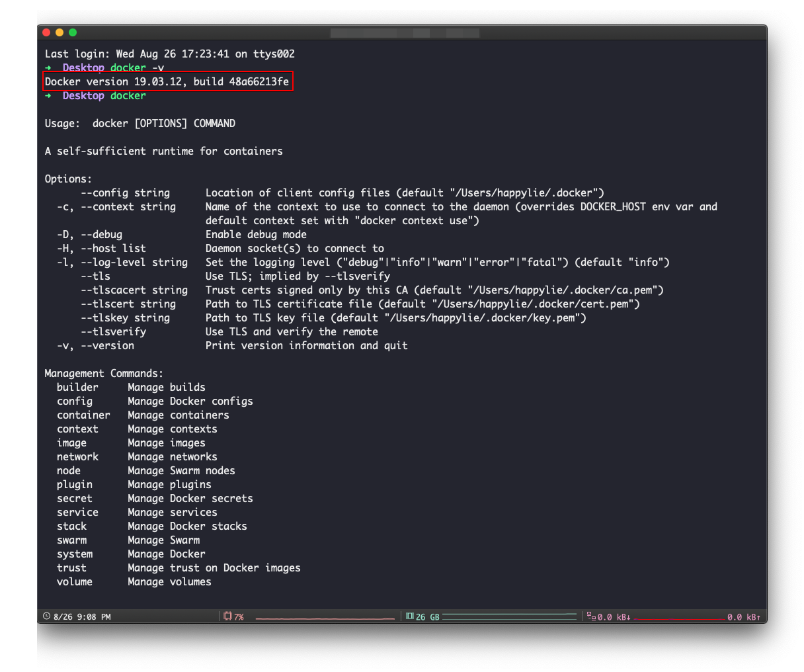Click the 'service' command name

(x=77, y=513)
